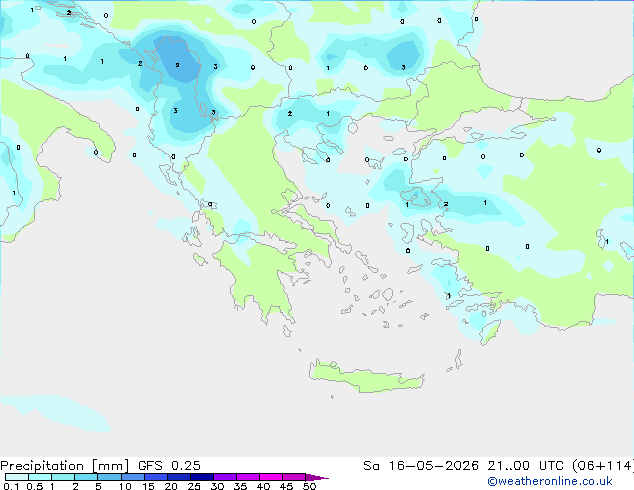634x490 pixels.
Task: Click the '0.1' legend scale label
Action: point(11,486)
